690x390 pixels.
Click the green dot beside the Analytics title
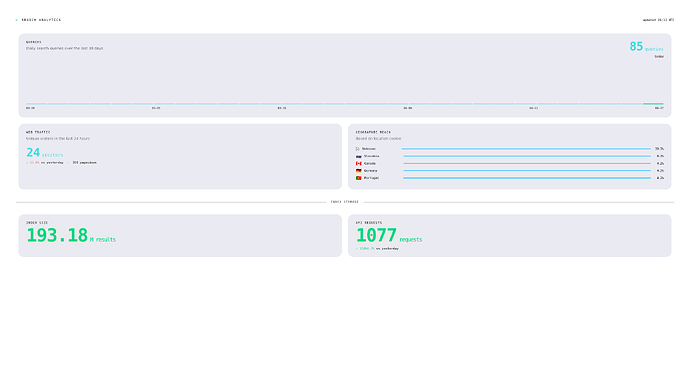17,20
